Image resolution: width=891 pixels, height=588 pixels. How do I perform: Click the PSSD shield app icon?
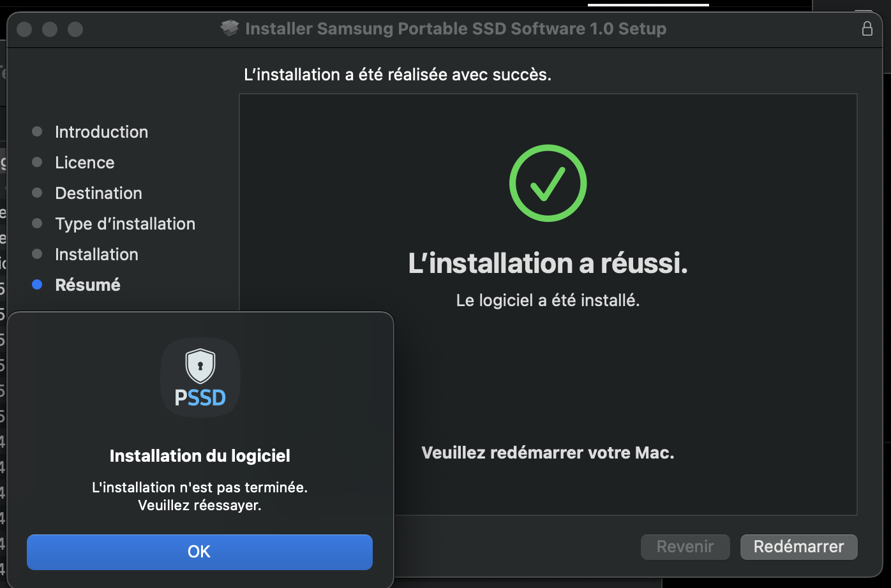(x=200, y=377)
